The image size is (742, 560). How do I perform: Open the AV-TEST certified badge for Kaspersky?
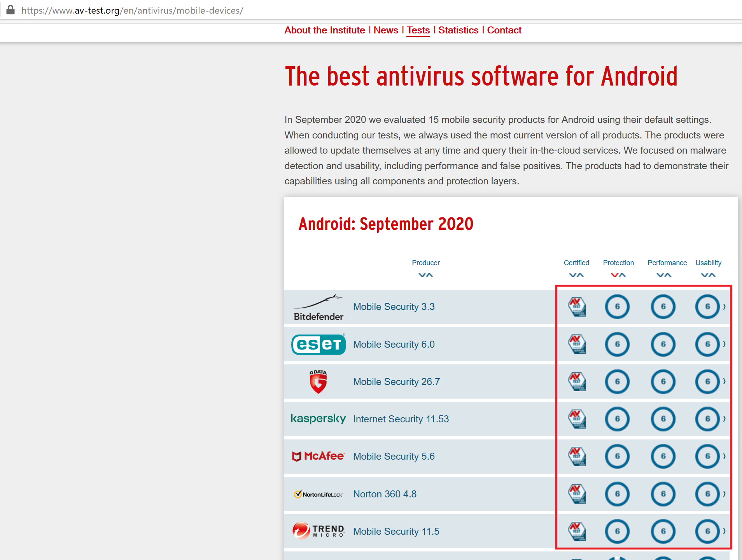tap(577, 419)
